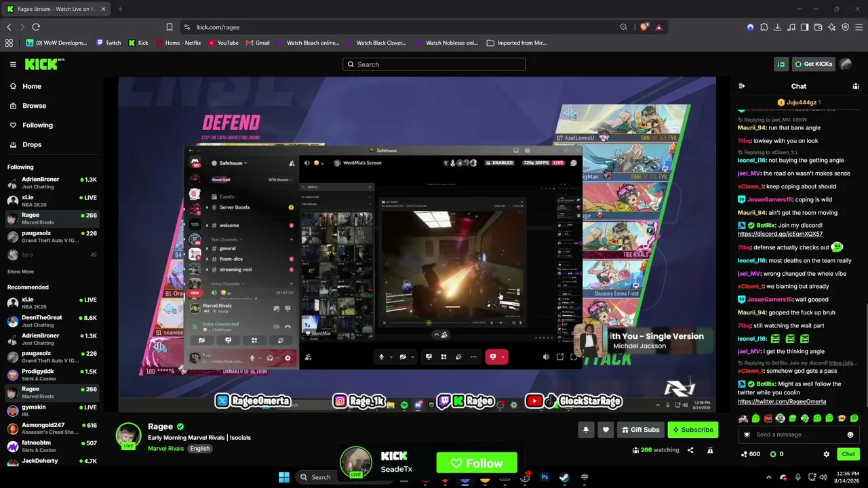Open the Brave media playlist icon
868x488 pixels.
tap(791, 27)
